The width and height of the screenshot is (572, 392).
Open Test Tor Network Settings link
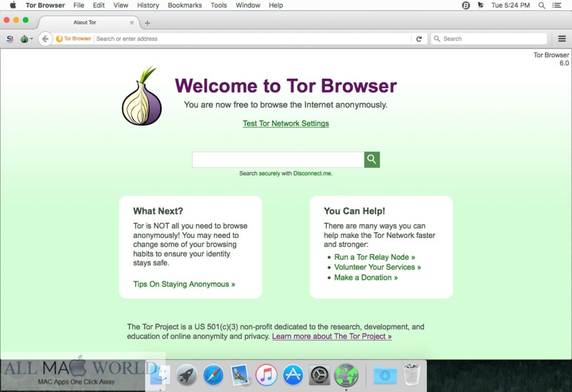(x=285, y=123)
